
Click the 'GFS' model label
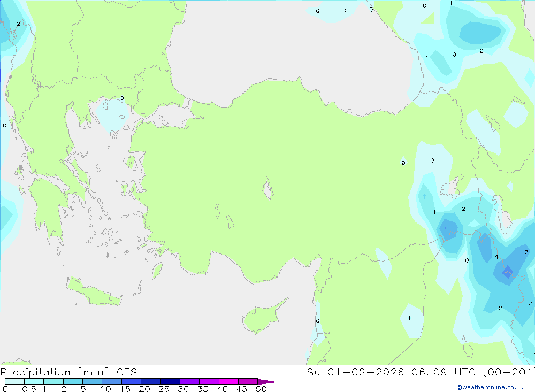click(127, 372)
